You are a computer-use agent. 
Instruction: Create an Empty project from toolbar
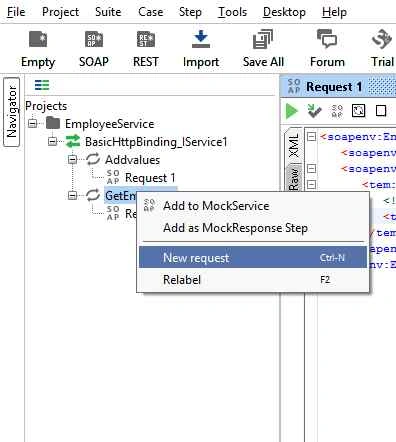click(x=38, y=49)
